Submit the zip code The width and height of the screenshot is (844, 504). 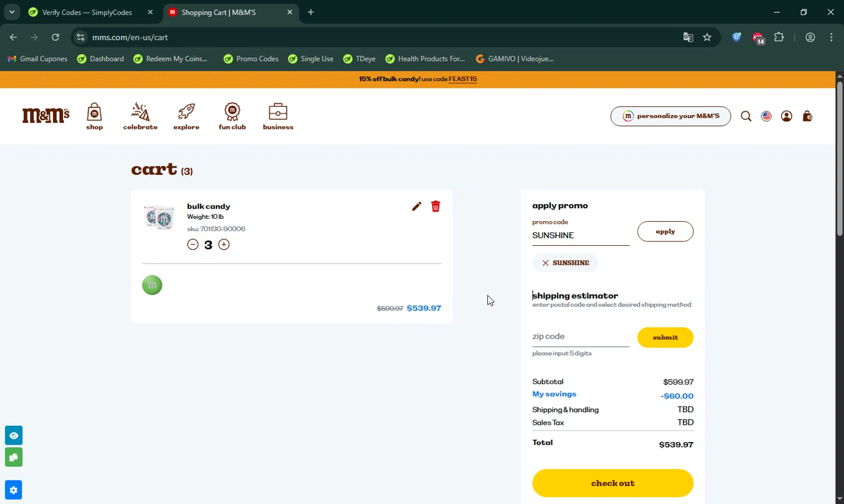pyautogui.click(x=665, y=337)
